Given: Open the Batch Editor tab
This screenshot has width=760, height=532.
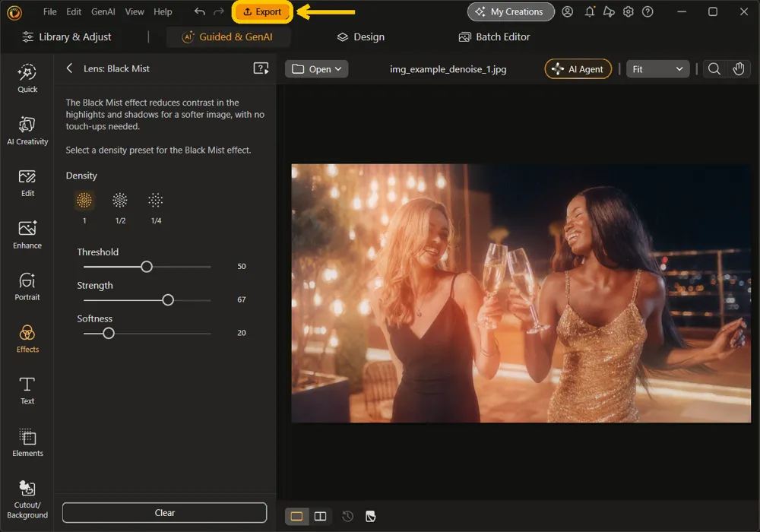Looking at the screenshot, I should (495, 36).
